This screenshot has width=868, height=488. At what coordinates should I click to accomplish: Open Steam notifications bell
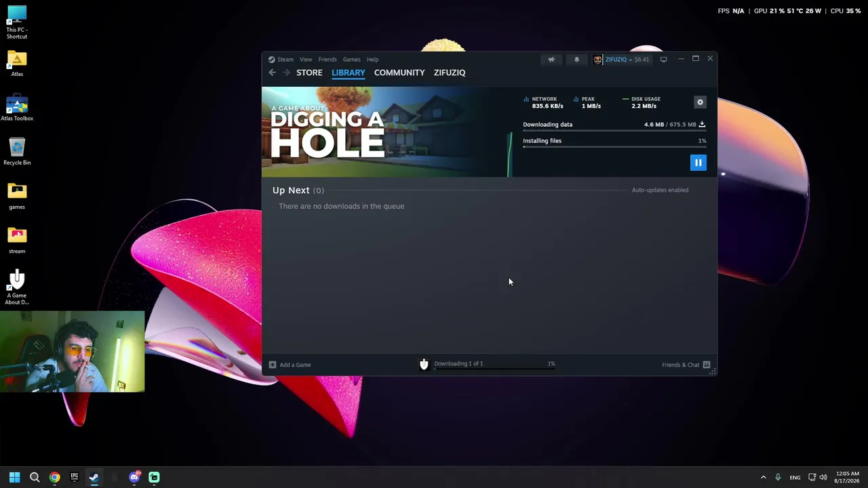click(576, 60)
